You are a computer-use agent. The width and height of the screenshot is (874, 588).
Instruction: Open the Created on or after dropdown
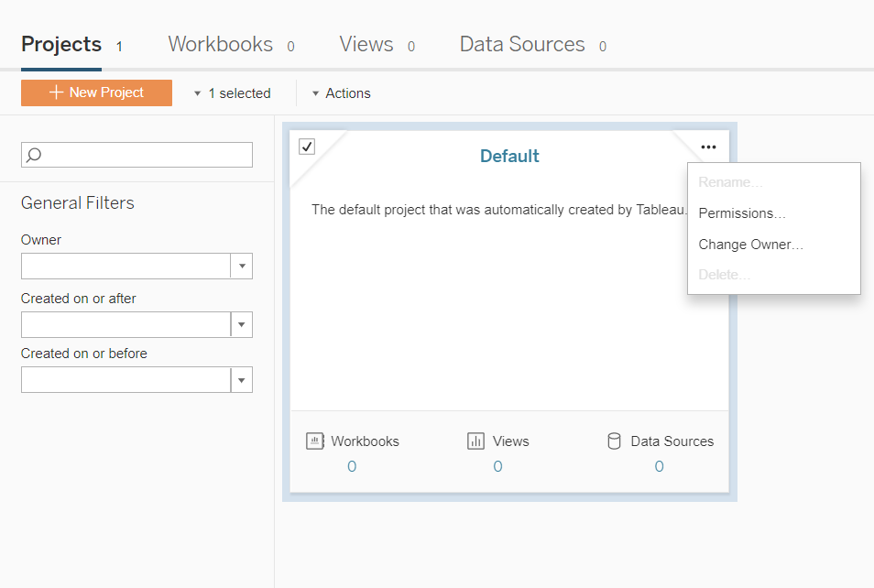tap(242, 325)
